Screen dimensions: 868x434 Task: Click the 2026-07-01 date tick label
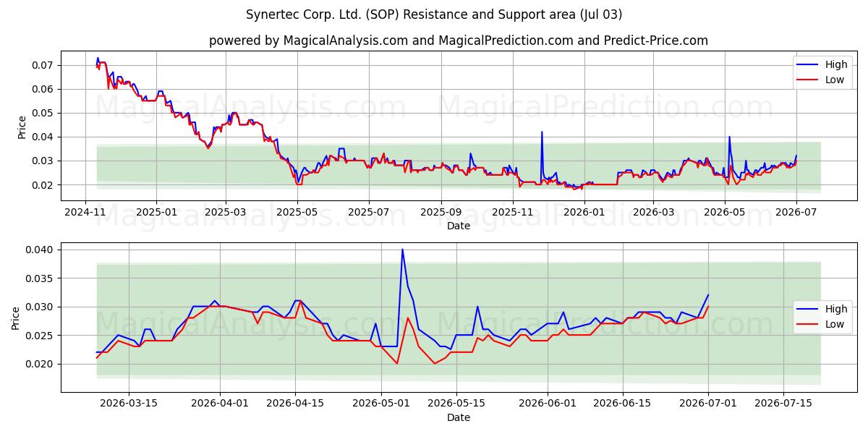click(x=708, y=404)
